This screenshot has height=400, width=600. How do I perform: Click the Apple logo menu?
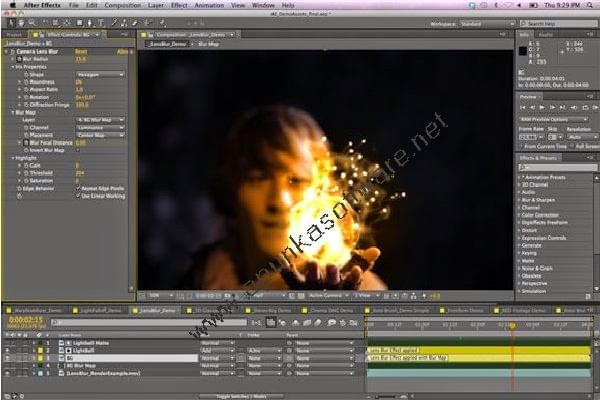(x=12, y=5)
